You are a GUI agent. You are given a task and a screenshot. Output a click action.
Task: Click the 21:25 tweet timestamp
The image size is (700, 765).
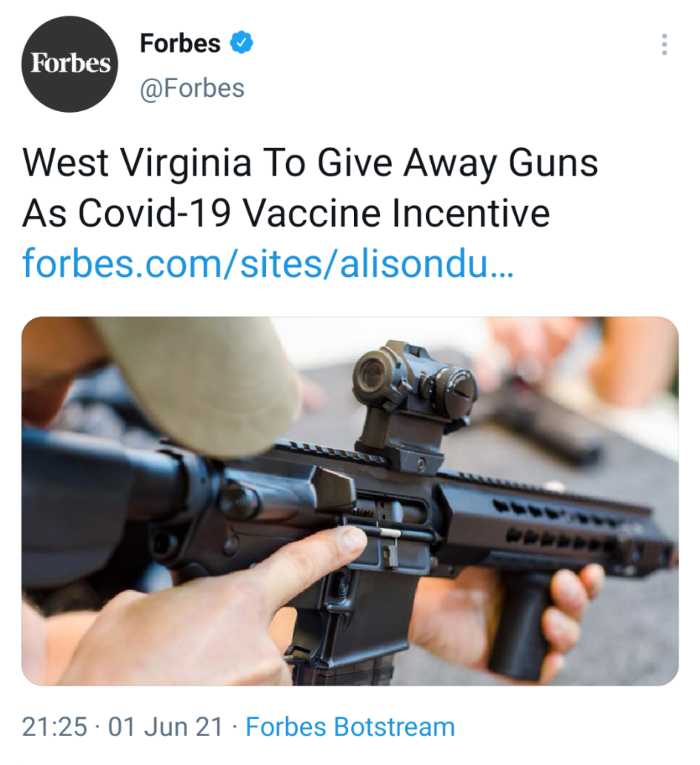(55, 727)
